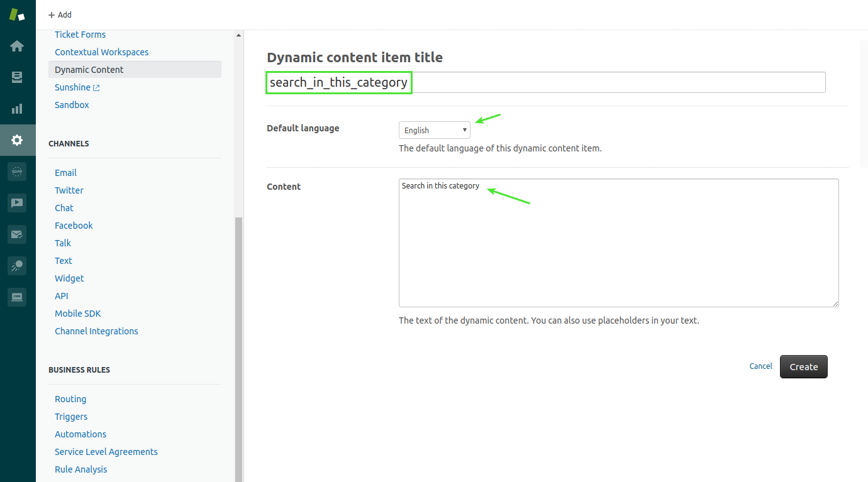This screenshot has height=482, width=868.
Task: Click the Admin gear icon
Action: point(17,140)
